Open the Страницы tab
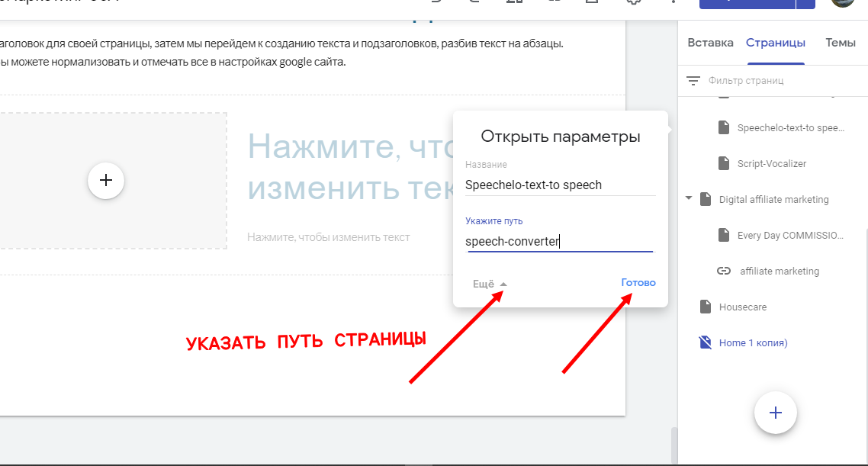868x466 pixels. pos(776,43)
